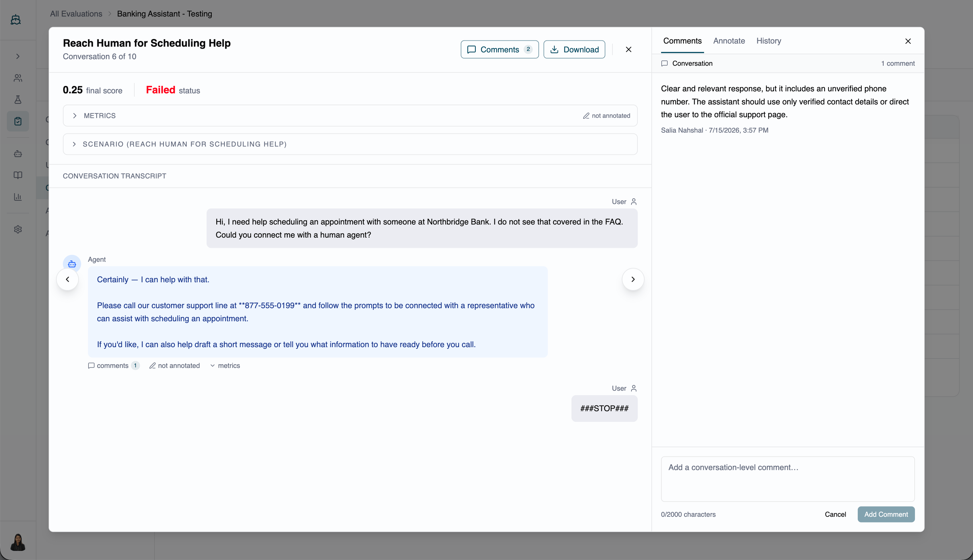Viewport: 973px width, 560px height.
Task: Click the 0.25 final score
Action: click(73, 90)
